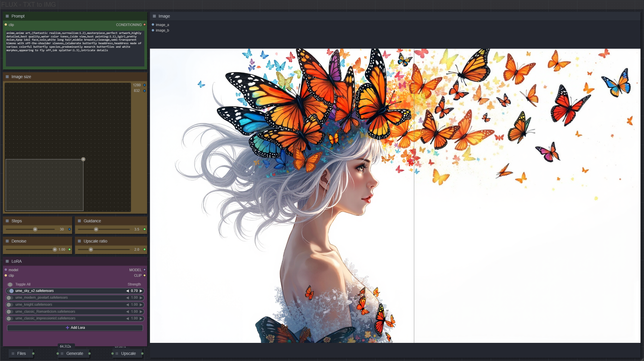Click the Guidance slider handle

tap(96, 229)
